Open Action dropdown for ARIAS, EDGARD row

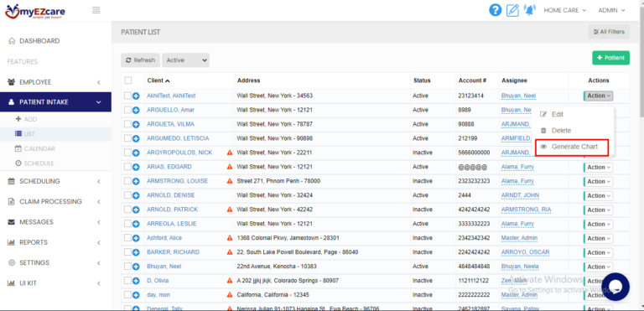pyautogui.click(x=599, y=167)
